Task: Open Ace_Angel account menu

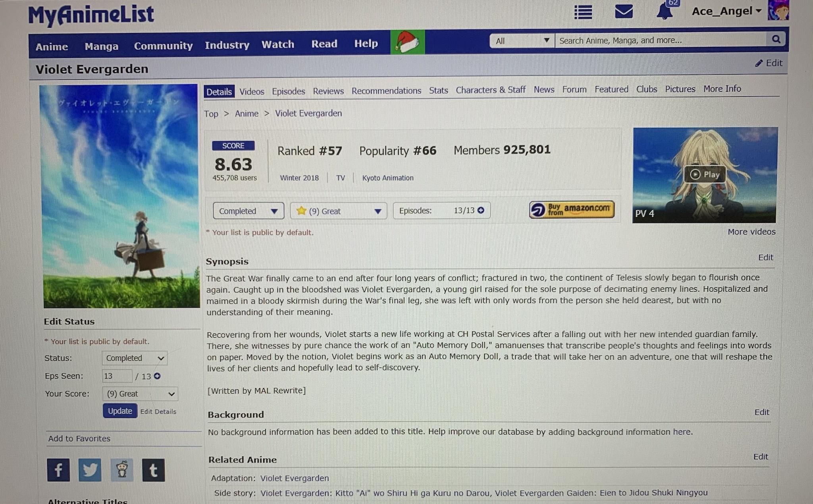Action: [726, 11]
